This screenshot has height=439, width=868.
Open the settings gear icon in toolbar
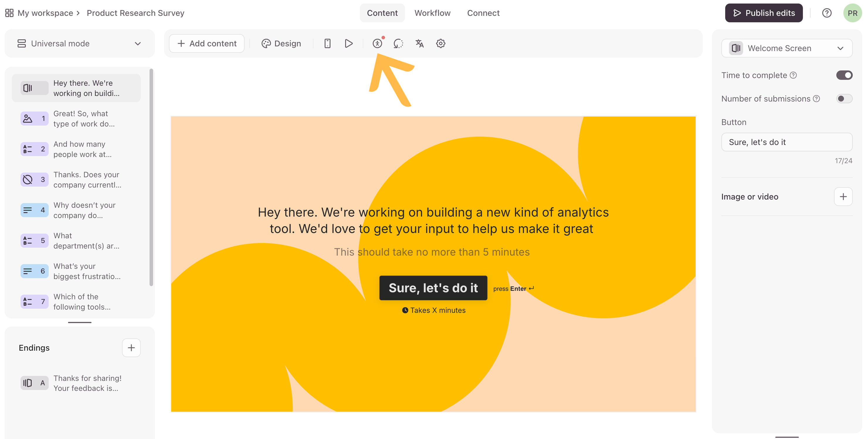[440, 43]
